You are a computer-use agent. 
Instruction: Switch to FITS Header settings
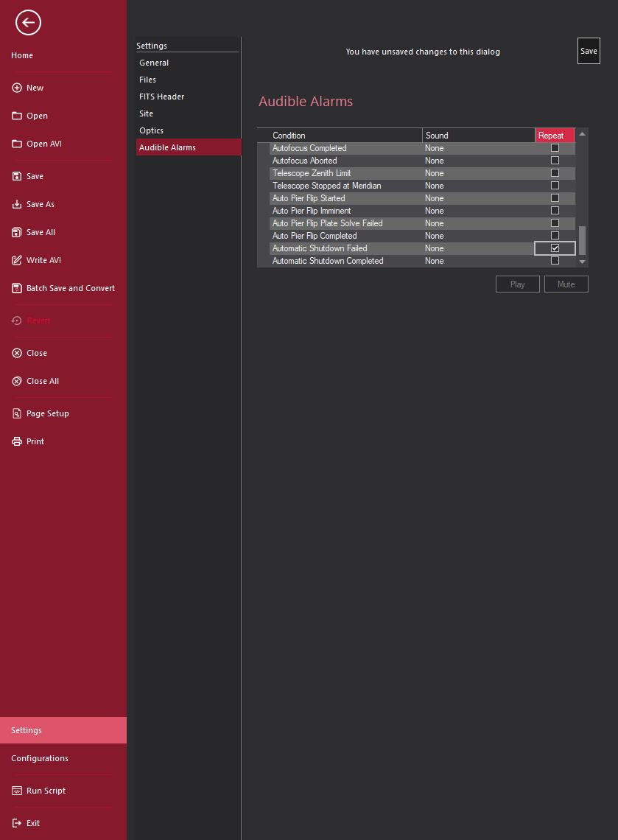point(162,97)
